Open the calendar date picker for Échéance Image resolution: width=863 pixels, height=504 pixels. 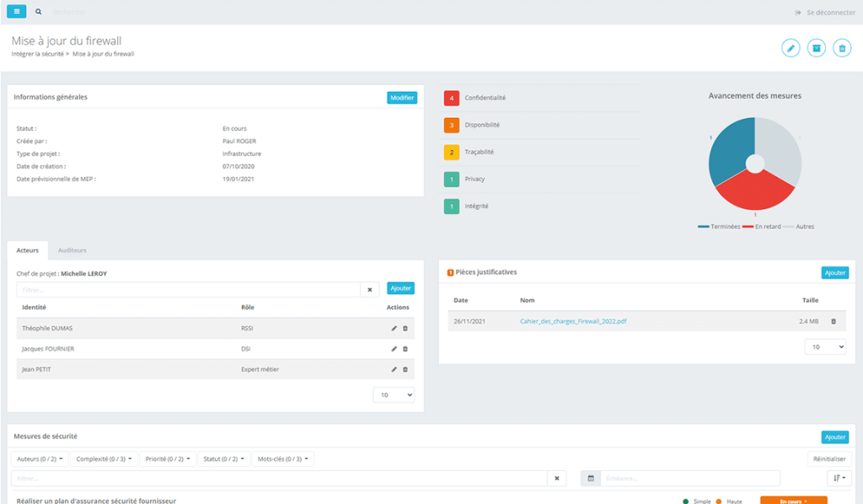pos(591,479)
